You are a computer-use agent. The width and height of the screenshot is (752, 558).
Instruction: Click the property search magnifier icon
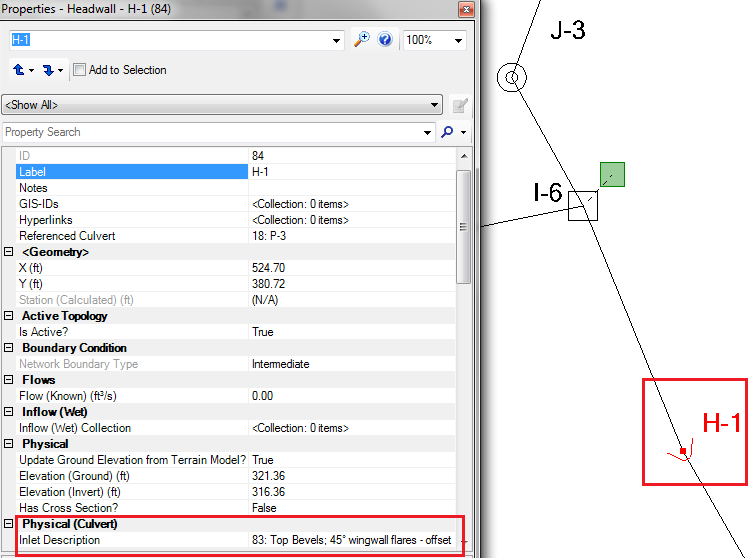point(448,132)
